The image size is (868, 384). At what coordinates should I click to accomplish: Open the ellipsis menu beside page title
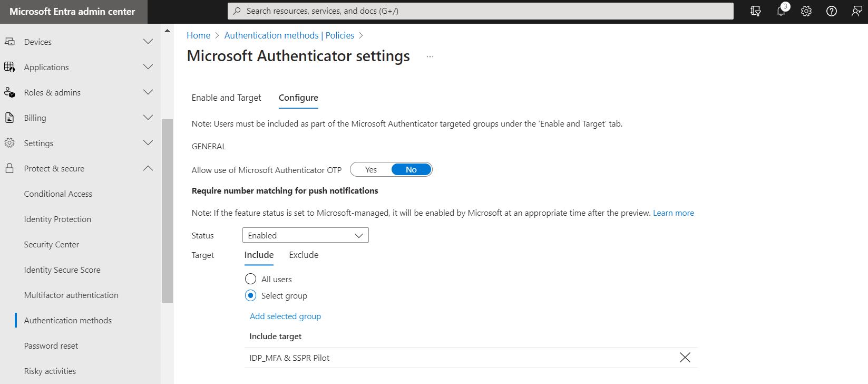click(430, 56)
